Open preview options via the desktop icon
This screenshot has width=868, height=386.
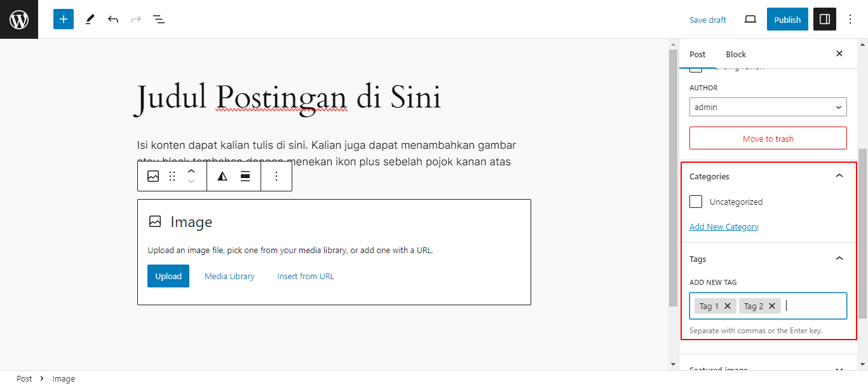(750, 19)
